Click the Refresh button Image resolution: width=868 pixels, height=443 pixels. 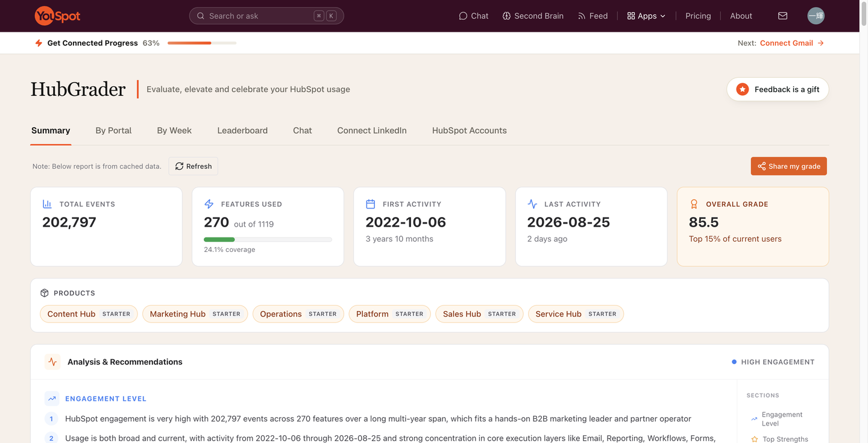193,166
